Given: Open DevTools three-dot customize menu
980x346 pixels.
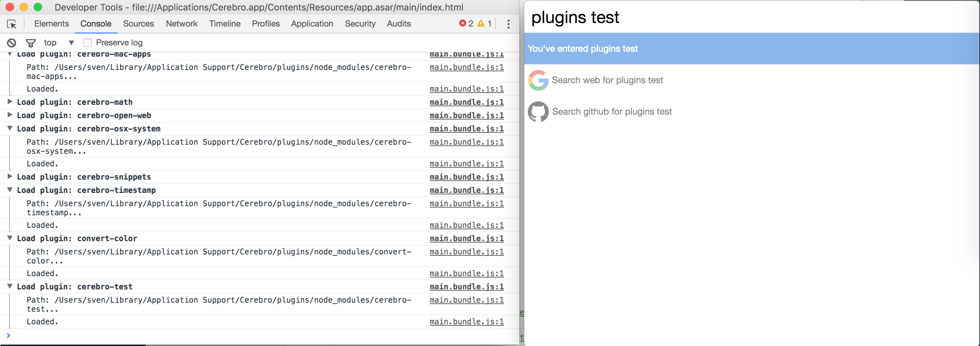Looking at the screenshot, I should point(508,24).
